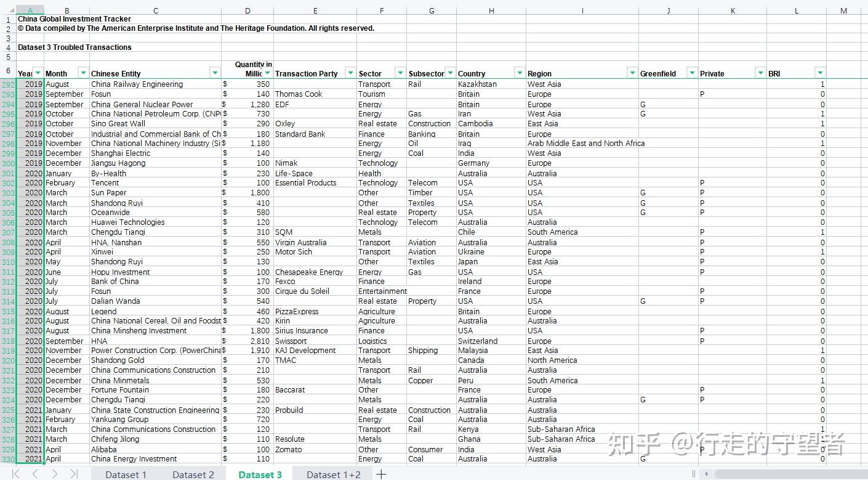Select the 'Dataset 3 Troubled Transactions' cell
Image resolution: width=868 pixels, height=480 pixels.
(x=74, y=47)
